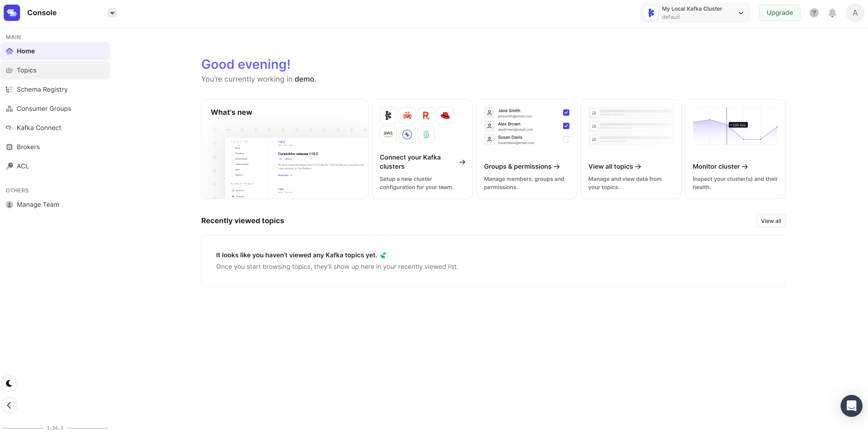Click the Upgrade button
Screen dimensions: 868x433
[779, 13]
